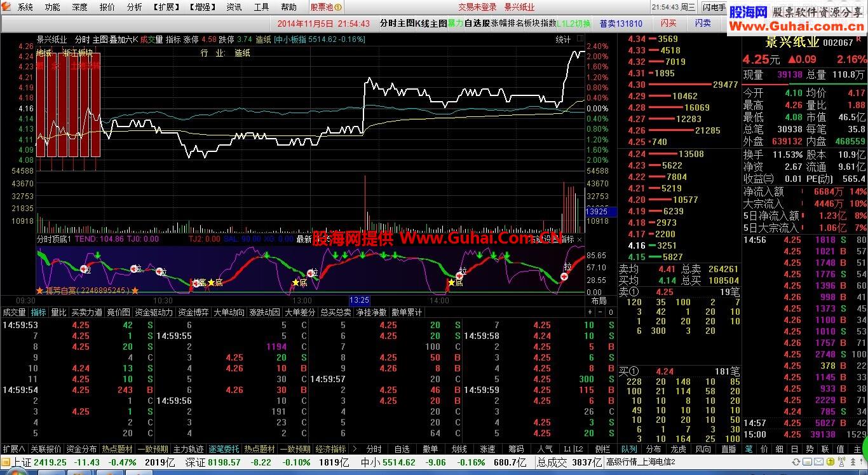This screenshot has height=475, width=868.
Task: Open the 直播 tab
Action: tap(728, 449)
